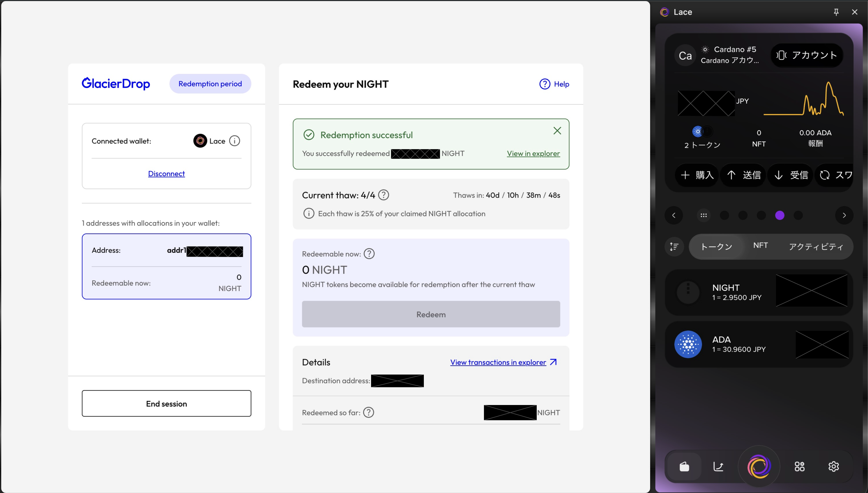Open the アカウント account button
Image resolution: width=868 pixels, height=493 pixels.
[x=807, y=55]
